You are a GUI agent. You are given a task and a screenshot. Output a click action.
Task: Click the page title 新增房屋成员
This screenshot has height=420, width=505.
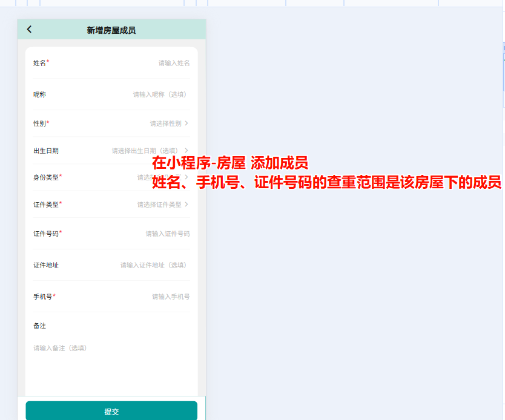tap(111, 29)
